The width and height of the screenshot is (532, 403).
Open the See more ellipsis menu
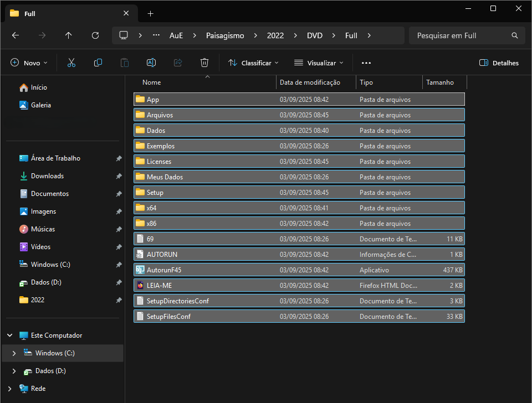pos(366,63)
